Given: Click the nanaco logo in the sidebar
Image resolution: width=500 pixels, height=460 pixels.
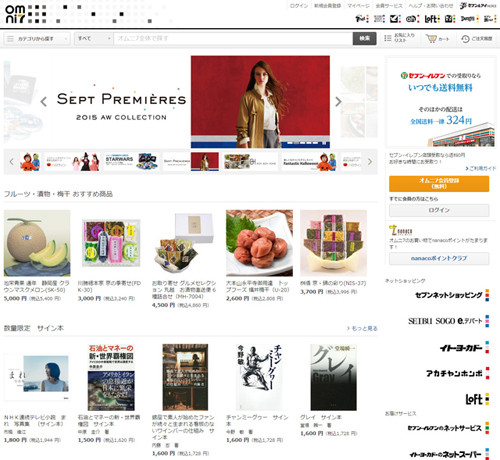Looking at the screenshot, I should click(401, 231).
